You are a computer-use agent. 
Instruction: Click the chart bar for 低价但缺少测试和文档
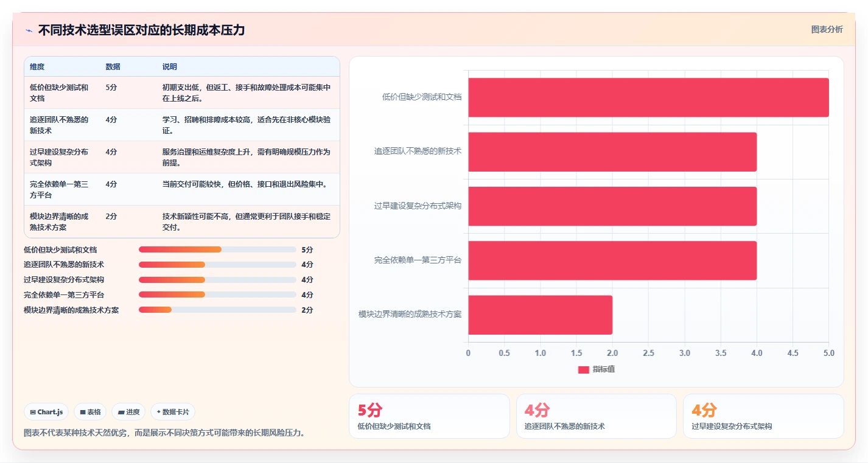pyautogui.click(x=648, y=97)
